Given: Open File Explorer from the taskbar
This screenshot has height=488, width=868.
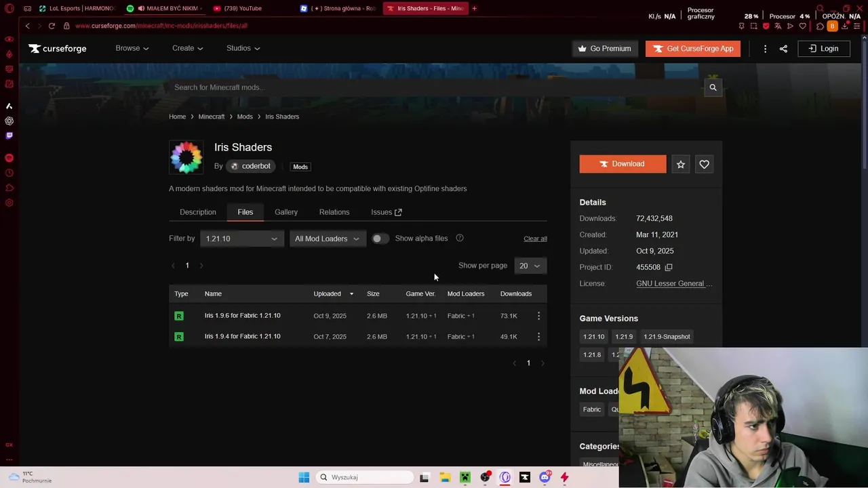Looking at the screenshot, I should (x=445, y=477).
